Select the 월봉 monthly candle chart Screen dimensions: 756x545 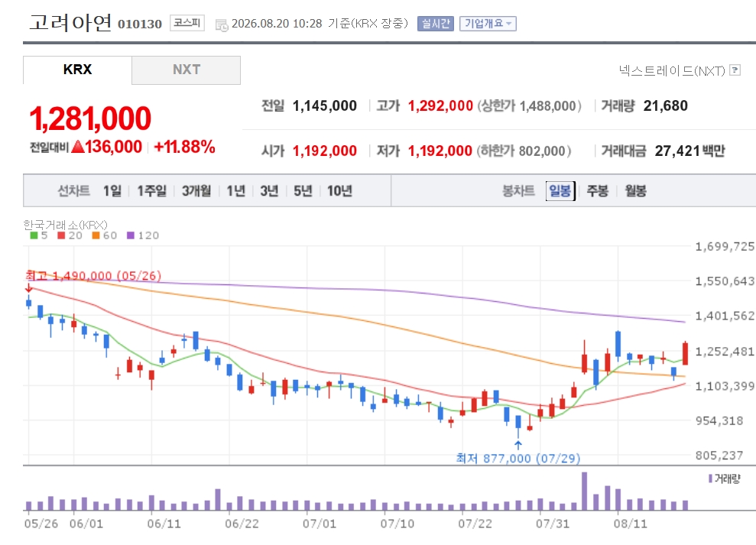point(635,191)
